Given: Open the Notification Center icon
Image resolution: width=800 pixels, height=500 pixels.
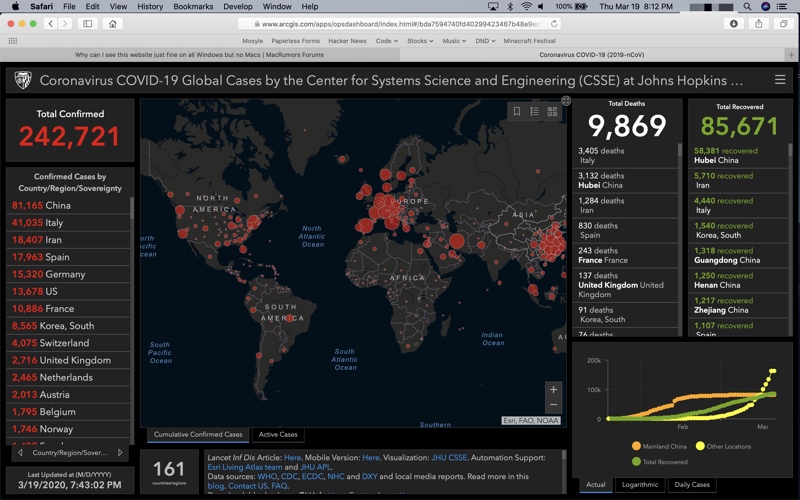Looking at the screenshot, I should [x=782, y=6].
